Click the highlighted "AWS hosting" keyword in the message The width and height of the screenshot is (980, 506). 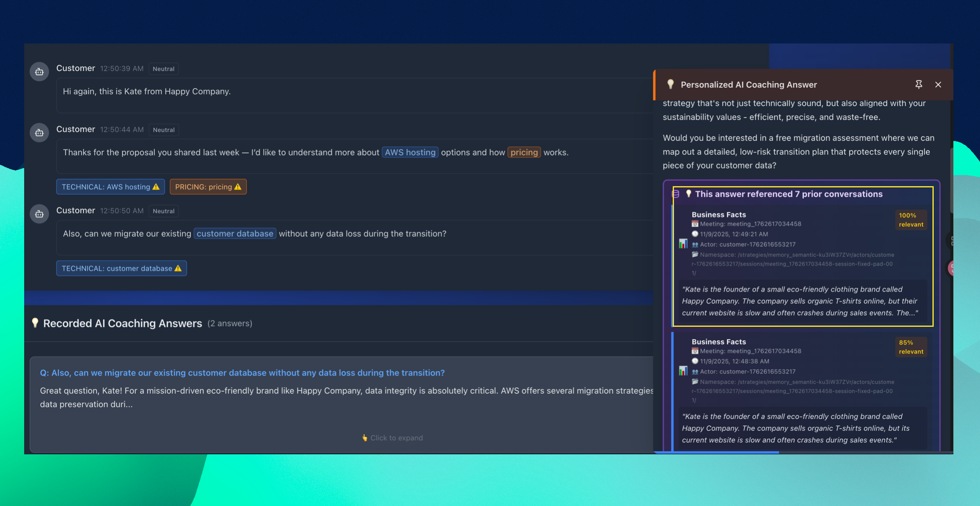[410, 153]
